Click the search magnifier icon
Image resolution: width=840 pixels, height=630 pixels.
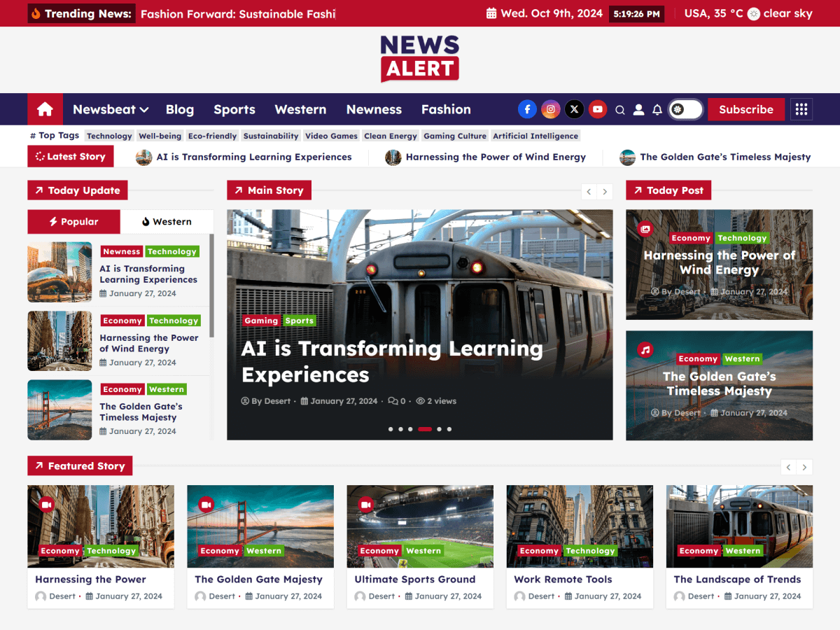click(x=620, y=109)
